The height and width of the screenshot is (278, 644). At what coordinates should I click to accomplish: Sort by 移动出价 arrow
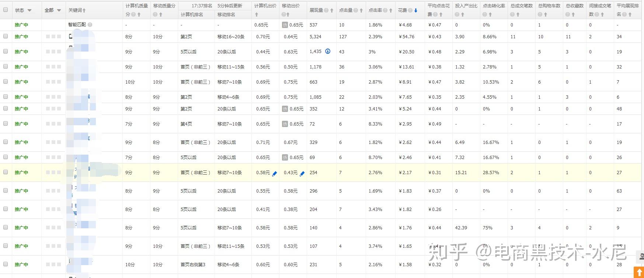288,14
